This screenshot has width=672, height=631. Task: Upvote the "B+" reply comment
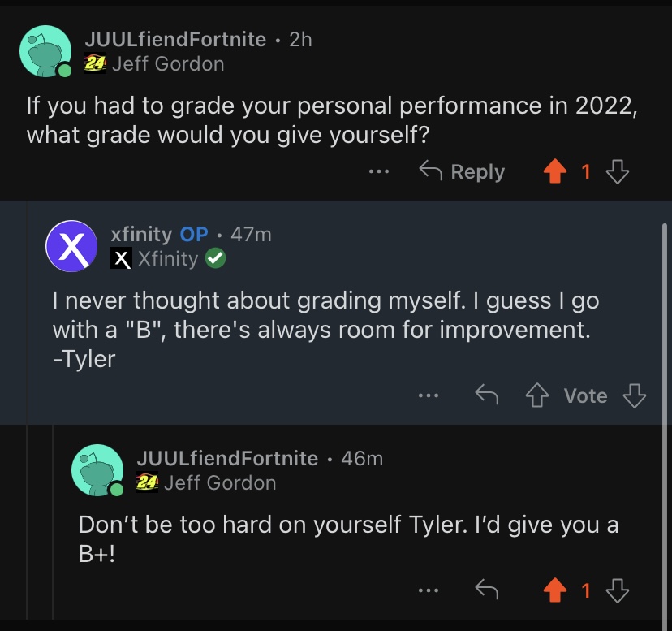point(556,590)
